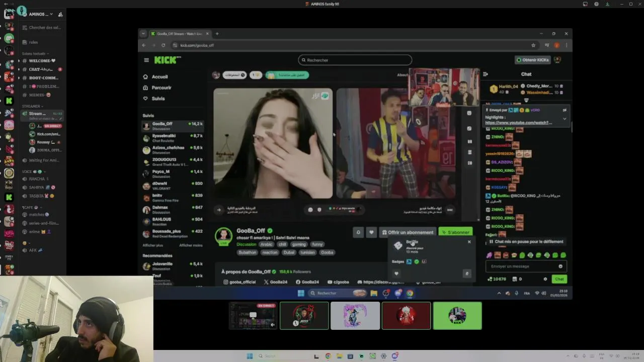
Task: Select the EN DIRECT stream thumbnail
Action: coord(253,316)
